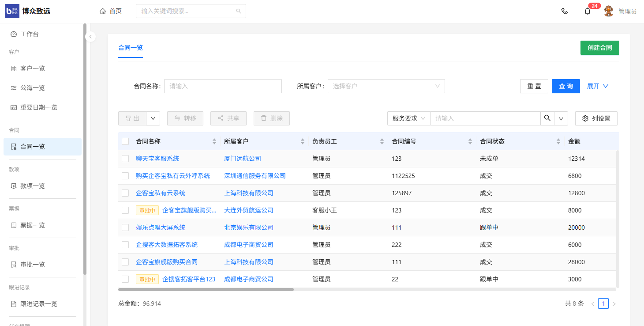Open 列设置 column settings gear

[596, 118]
